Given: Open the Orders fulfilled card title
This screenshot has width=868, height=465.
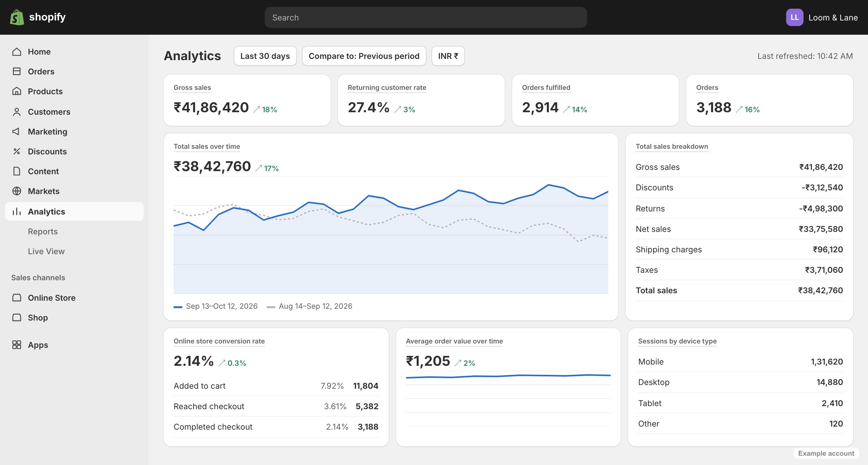Looking at the screenshot, I should coord(546,88).
